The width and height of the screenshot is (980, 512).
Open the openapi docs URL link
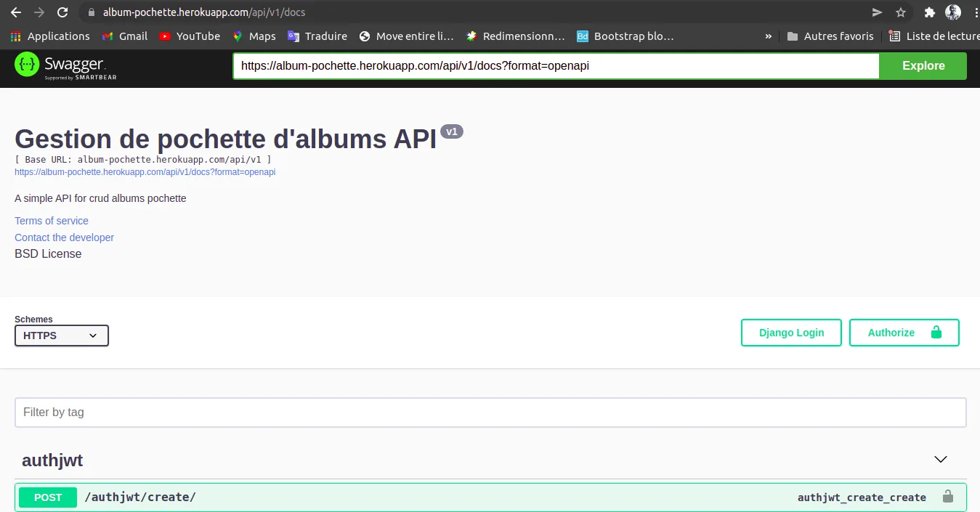pyautogui.click(x=145, y=172)
